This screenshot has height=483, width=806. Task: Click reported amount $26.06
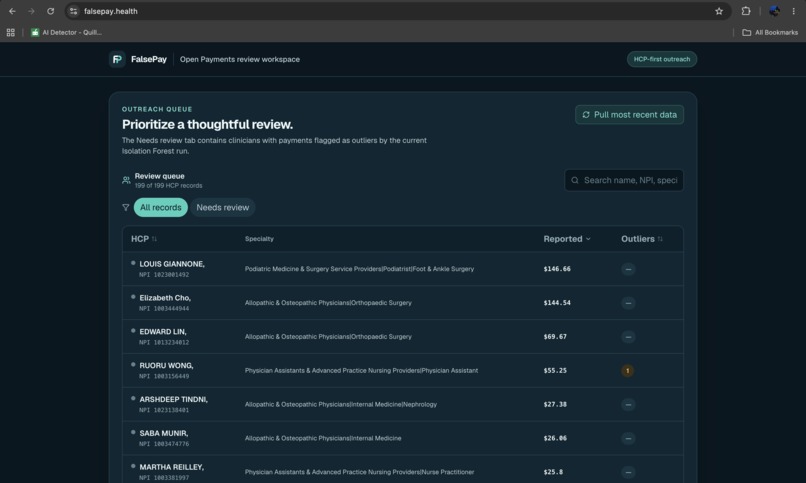click(x=555, y=438)
